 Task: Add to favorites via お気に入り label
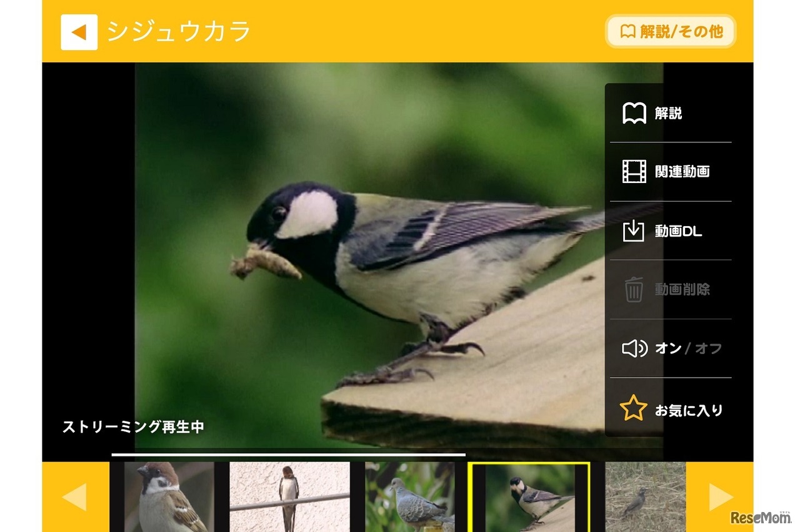[x=689, y=410]
